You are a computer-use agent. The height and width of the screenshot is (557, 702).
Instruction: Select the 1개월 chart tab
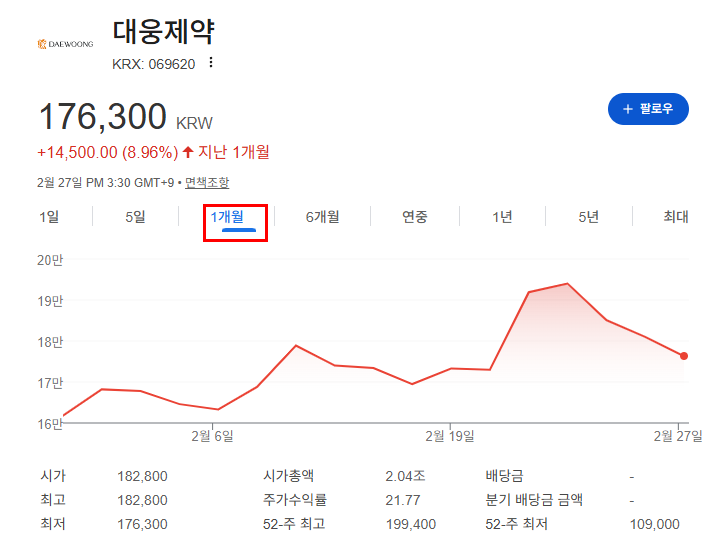[x=227, y=217]
